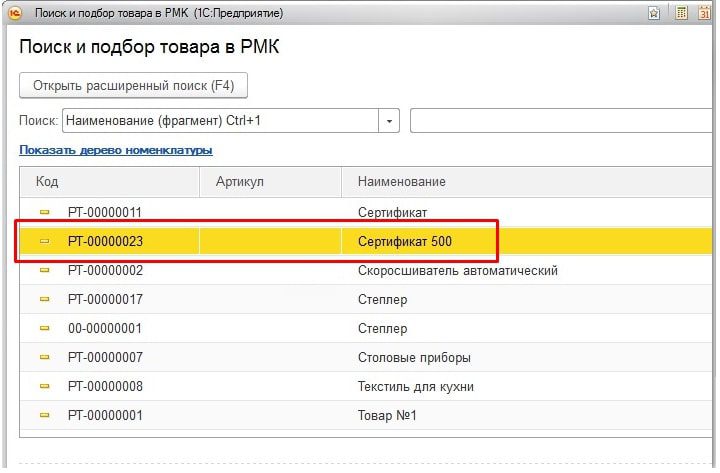Expand the search type dropdown arrow

[x=389, y=121]
